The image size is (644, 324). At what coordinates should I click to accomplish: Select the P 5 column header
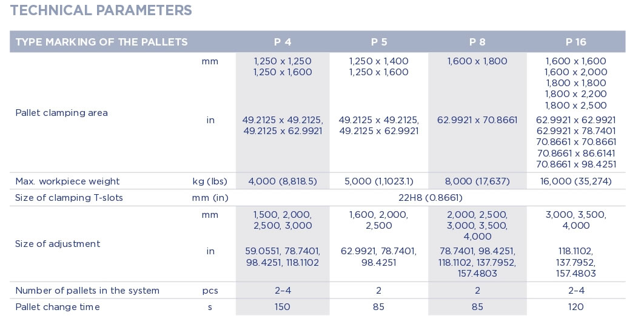click(379, 42)
